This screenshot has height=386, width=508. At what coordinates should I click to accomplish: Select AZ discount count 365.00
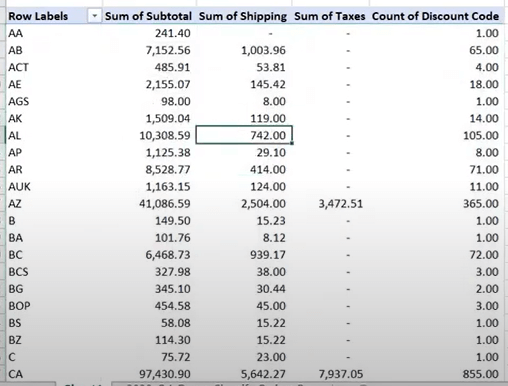[481, 203]
